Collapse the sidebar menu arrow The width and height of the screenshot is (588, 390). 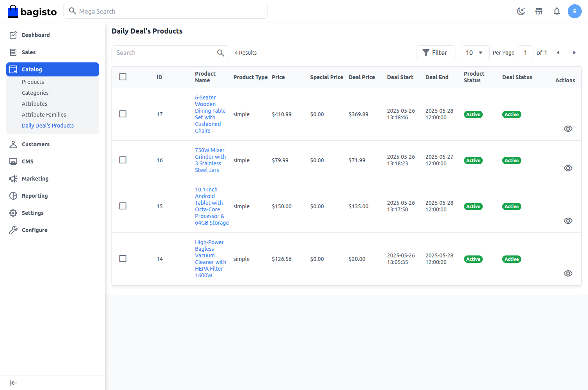(13, 383)
